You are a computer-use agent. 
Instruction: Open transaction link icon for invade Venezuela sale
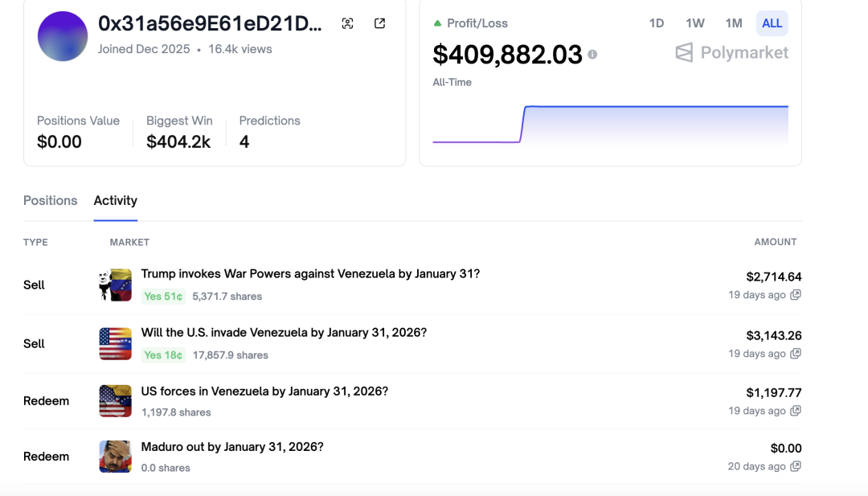coord(796,354)
